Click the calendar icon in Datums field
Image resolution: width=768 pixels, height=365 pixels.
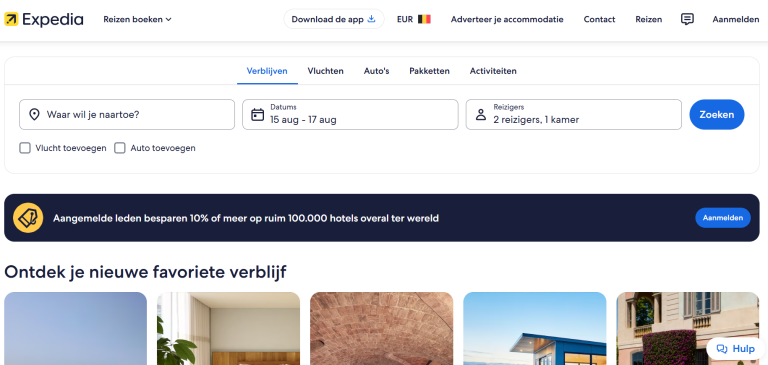pos(258,115)
